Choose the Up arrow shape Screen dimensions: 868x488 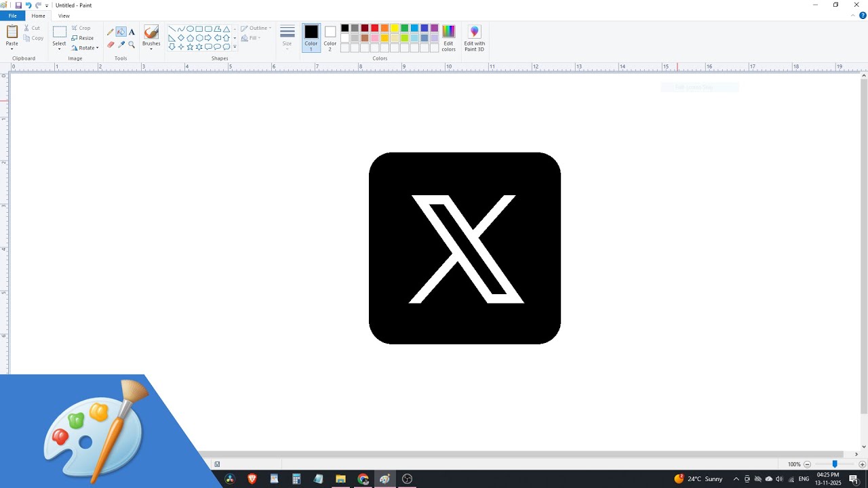226,38
